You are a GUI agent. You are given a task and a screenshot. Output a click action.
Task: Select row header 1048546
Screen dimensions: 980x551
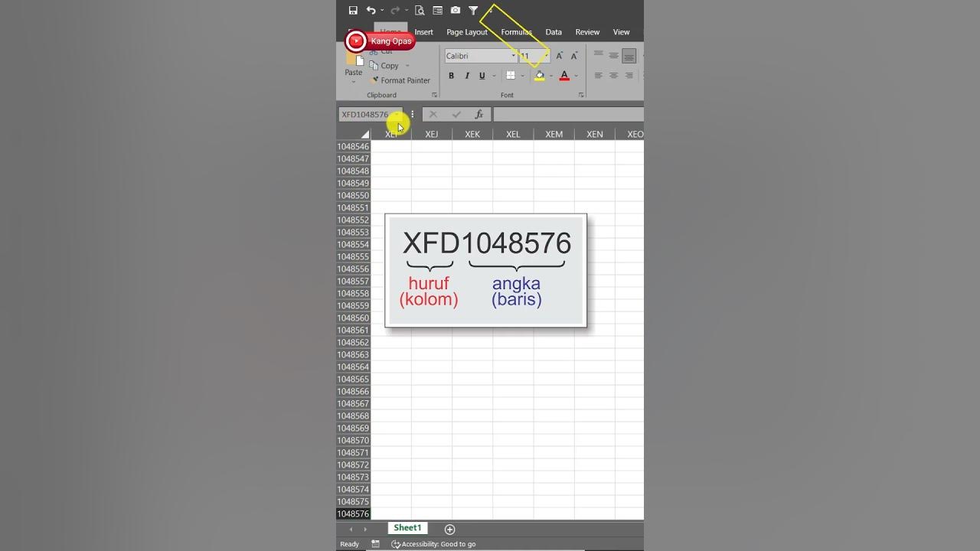click(x=353, y=146)
